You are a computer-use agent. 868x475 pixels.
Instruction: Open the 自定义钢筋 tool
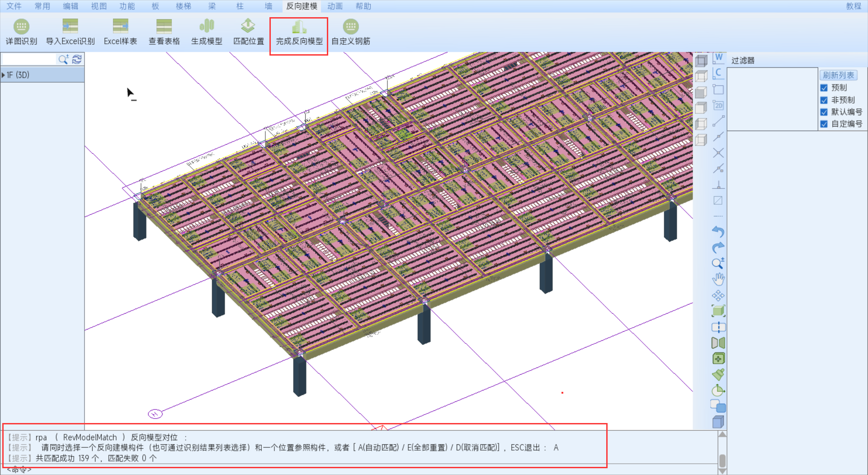click(x=350, y=27)
